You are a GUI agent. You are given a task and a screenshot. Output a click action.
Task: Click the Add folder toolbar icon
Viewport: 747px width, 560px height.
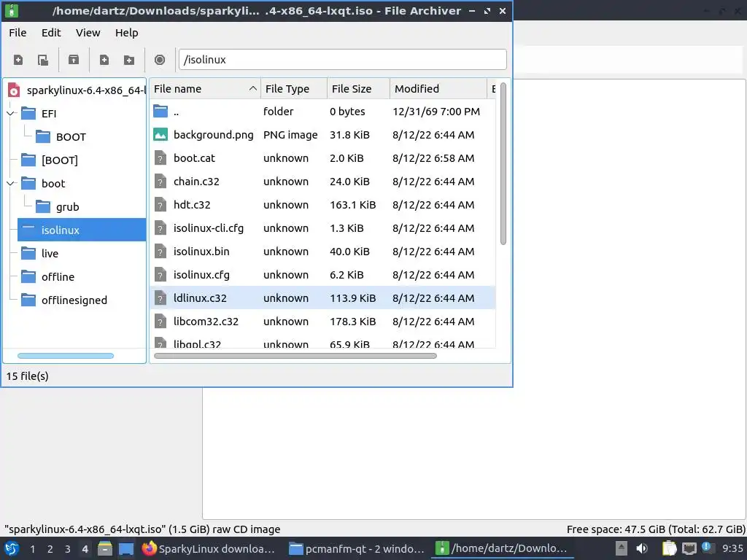128,60
